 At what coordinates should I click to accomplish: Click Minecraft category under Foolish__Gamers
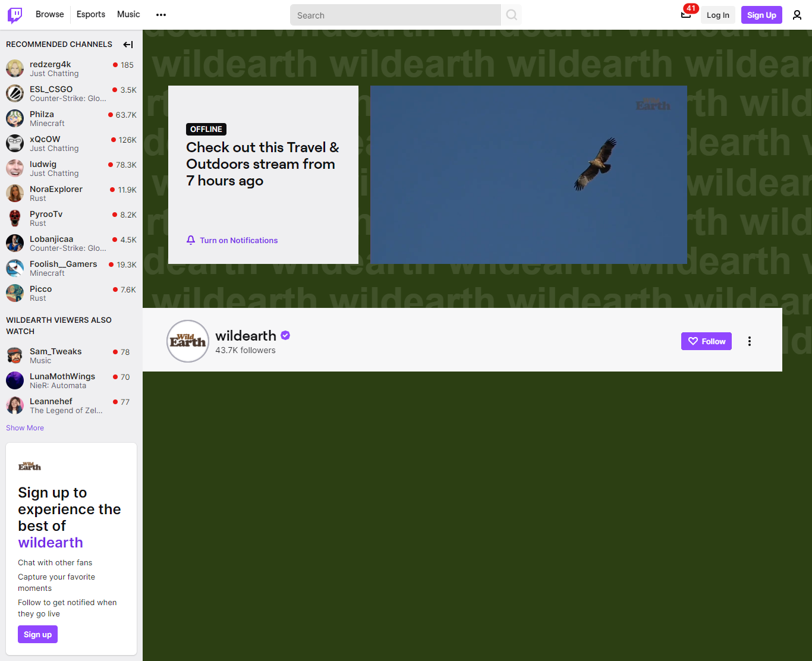(x=47, y=273)
